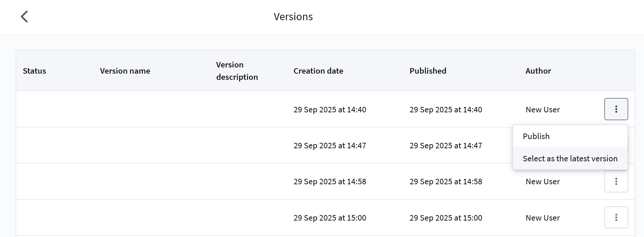Image resolution: width=644 pixels, height=237 pixels.
Task: Toggle options menu for the 14:40 version
Action: (616, 109)
